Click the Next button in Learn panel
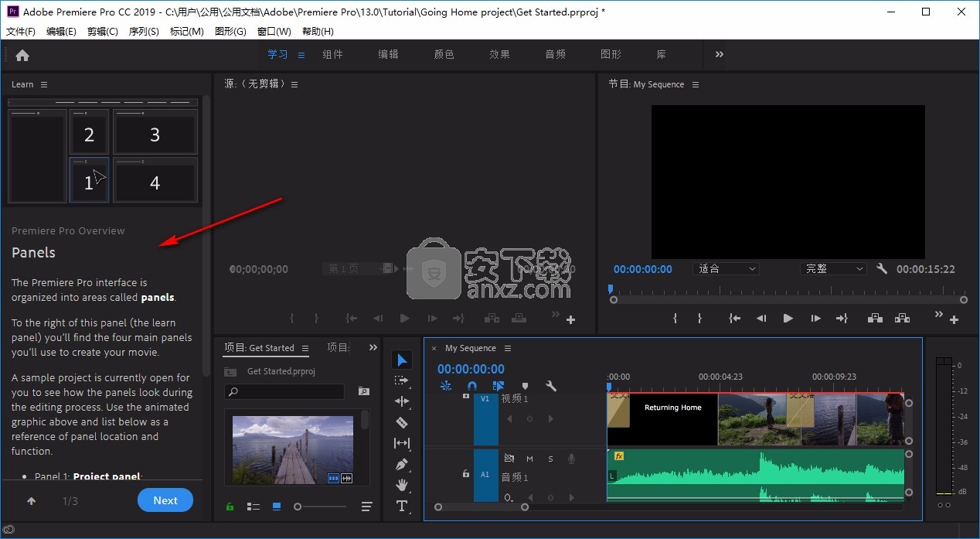The height and width of the screenshot is (539, 980). pyautogui.click(x=165, y=500)
